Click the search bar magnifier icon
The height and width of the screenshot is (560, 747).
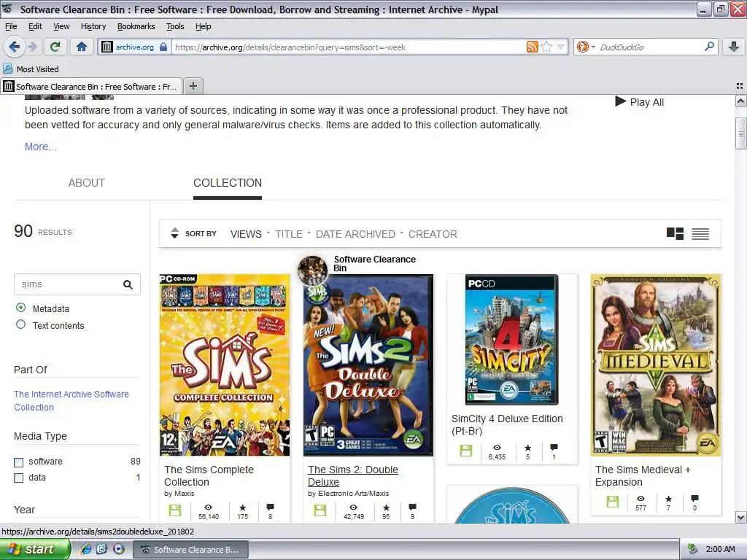709,47
